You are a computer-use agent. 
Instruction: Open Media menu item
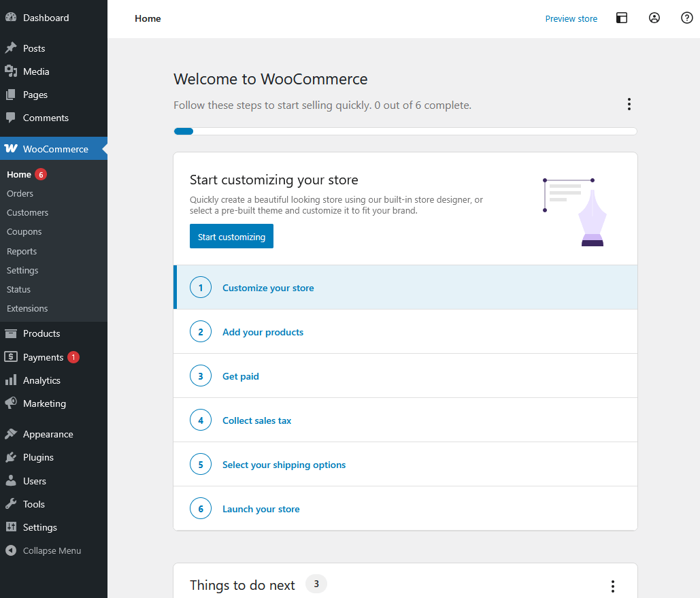point(54,71)
